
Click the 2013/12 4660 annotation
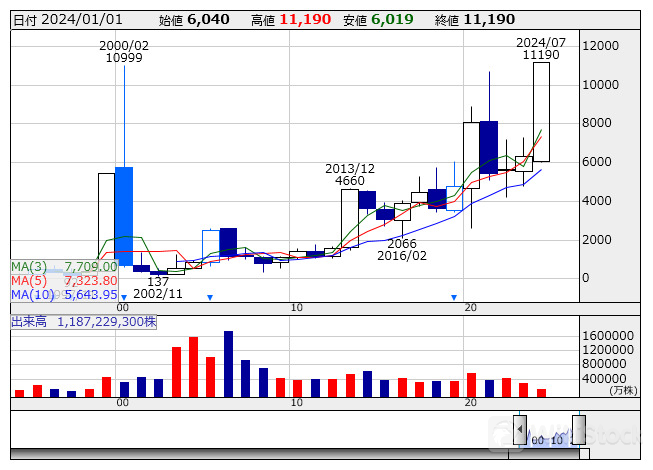tap(350, 174)
